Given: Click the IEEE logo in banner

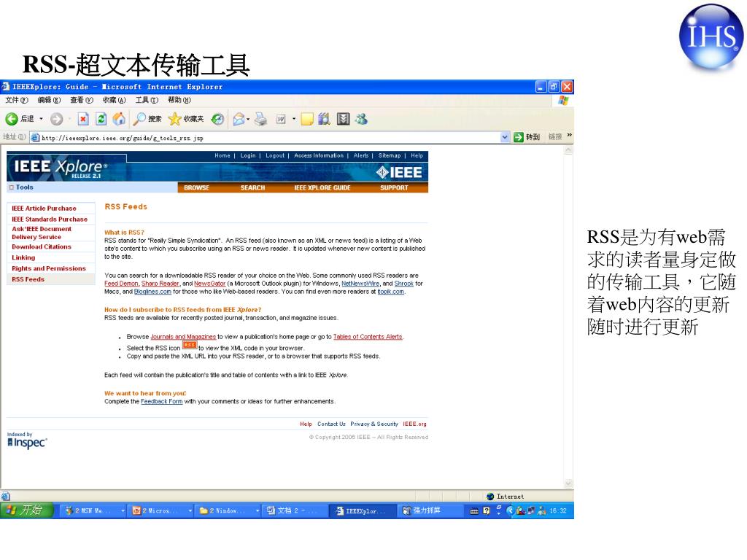Looking at the screenshot, I should (x=399, y=172).
